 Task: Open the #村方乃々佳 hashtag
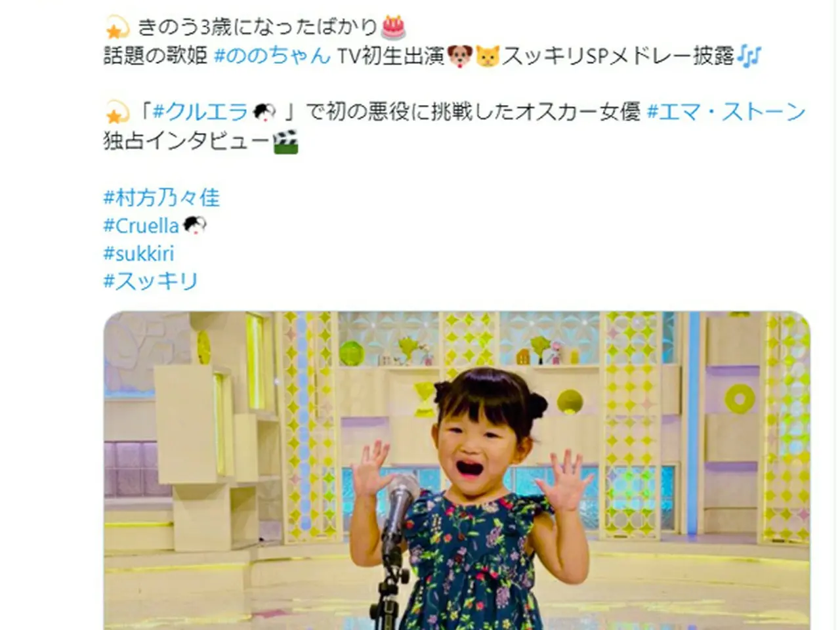[161, 198]
